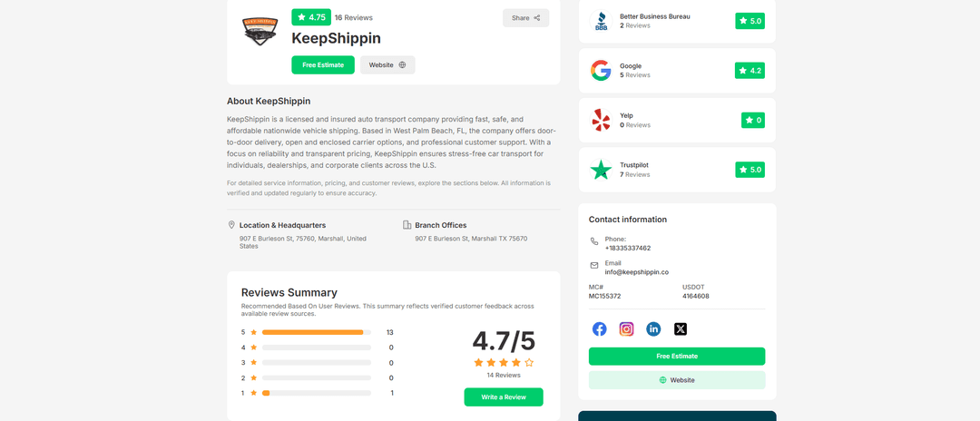Open the X (Twitter) social icon
Image resolution: width=980 pixels, height=421 pixels.
pyautogui.click(x=681, y=329)
